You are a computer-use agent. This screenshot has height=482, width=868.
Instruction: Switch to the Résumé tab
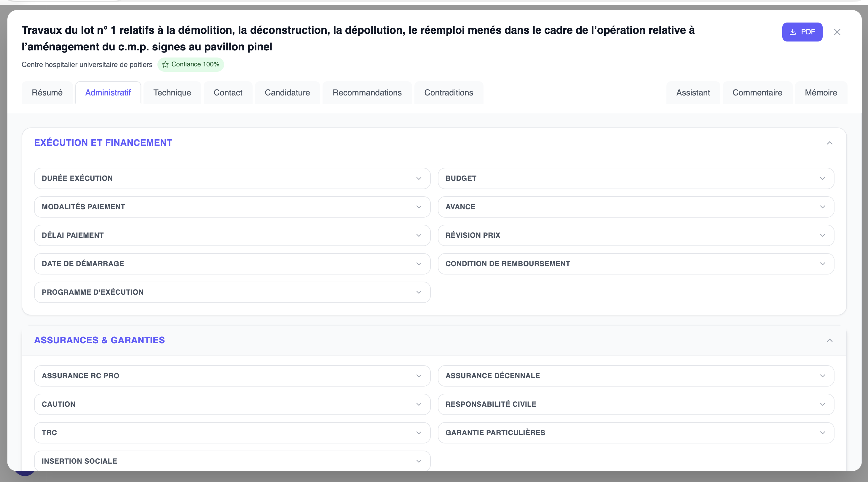point(47,92)
